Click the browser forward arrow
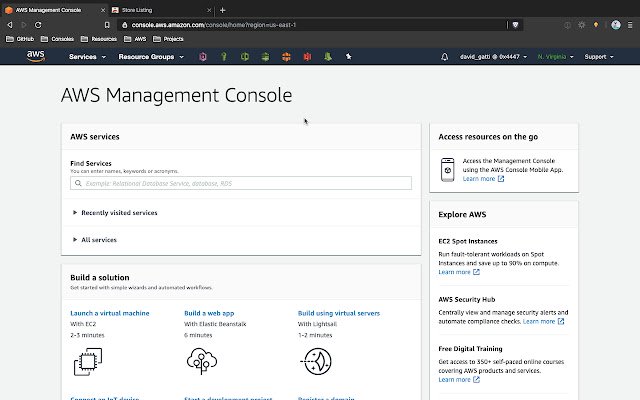The height and width of the screenshot is (400, 640). (24, 25)
